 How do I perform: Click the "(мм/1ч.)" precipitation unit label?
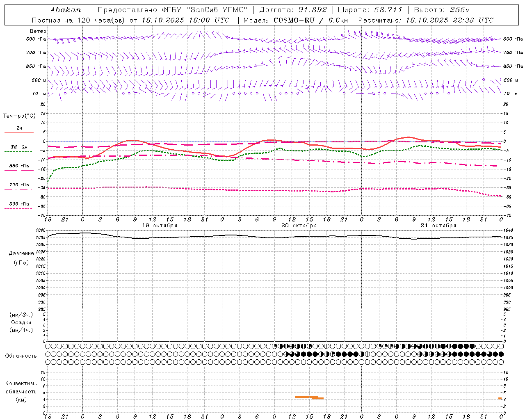tap(21, 330)
